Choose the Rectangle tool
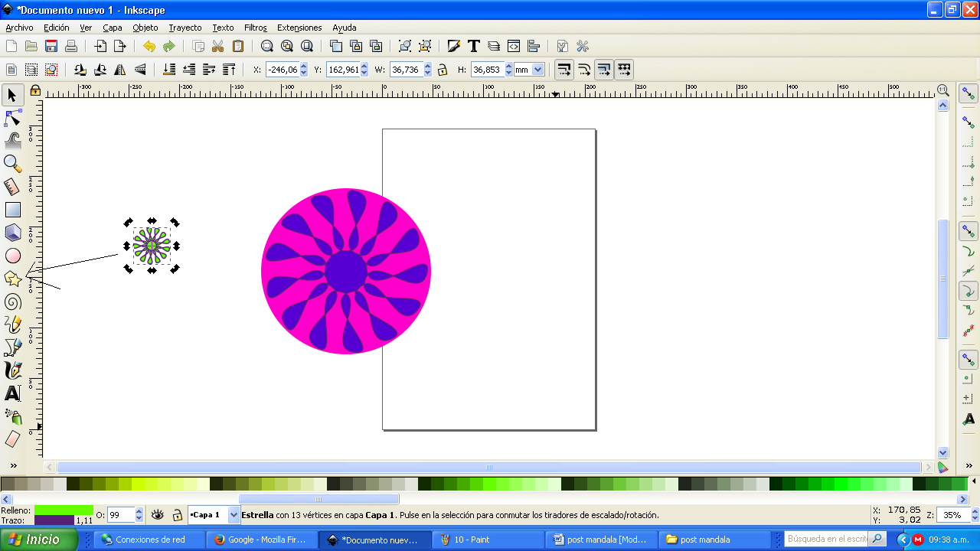Viewport: 980px width, 551px height. (x=12, y=210)
